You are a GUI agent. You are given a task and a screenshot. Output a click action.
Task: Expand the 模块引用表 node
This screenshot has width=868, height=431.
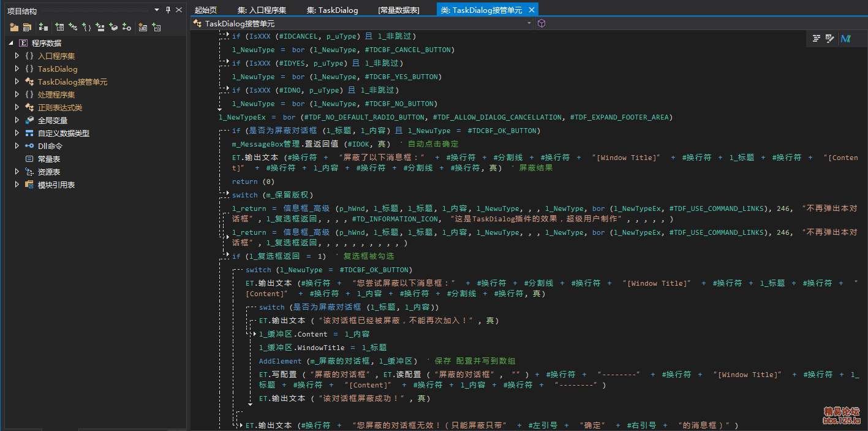(x=17, y=185)
